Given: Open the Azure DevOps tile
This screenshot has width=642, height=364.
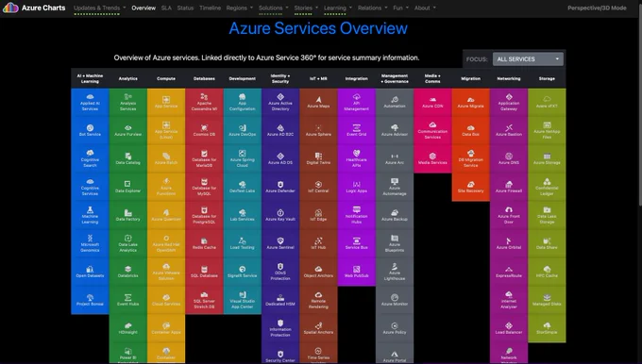Looking at the screenshot, I should (243, 130).
